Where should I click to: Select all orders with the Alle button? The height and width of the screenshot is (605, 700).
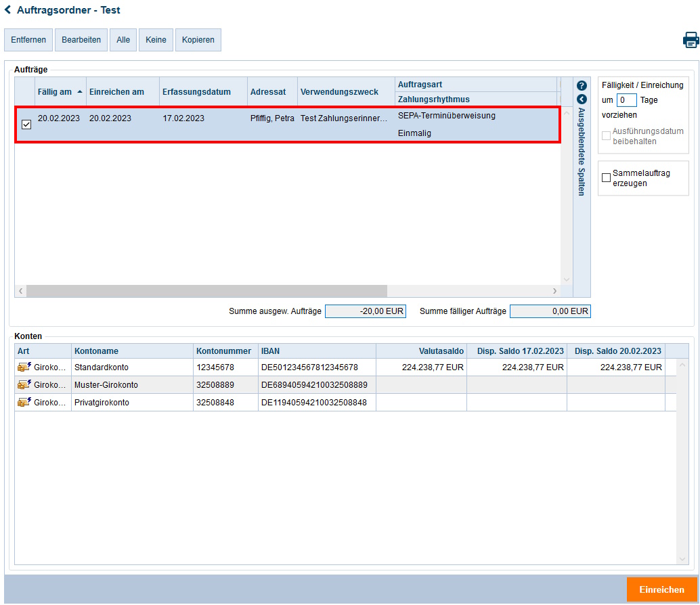pyautogui.click(x=123, y=40)
